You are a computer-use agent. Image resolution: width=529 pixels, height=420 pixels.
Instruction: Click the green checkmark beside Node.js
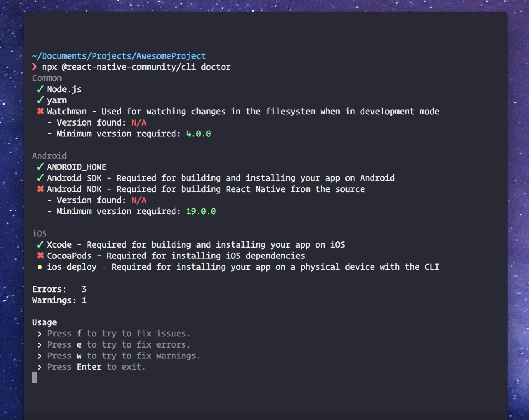pos(40,89)
